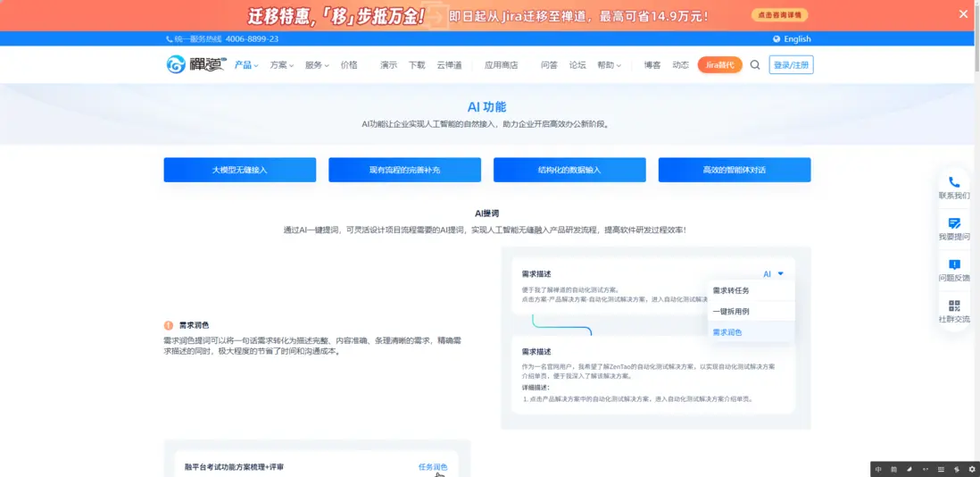The height and width of the screenshot is (477, 980).
Task: Click the 点击咨询详情 banner button
Action: [779, 15]
